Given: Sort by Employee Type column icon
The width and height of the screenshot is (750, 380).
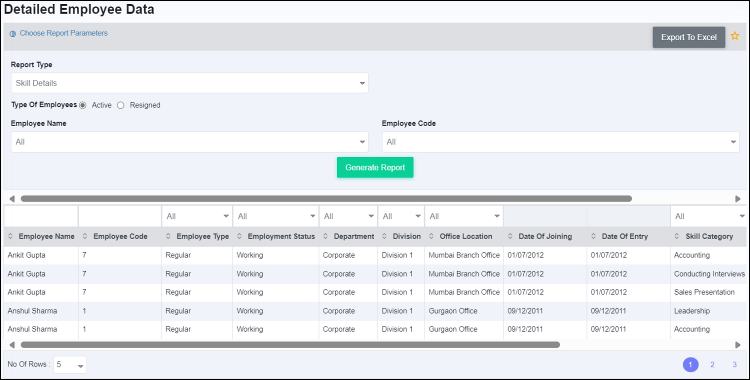Looking at the screenshot, I should (x=168, y=236).
